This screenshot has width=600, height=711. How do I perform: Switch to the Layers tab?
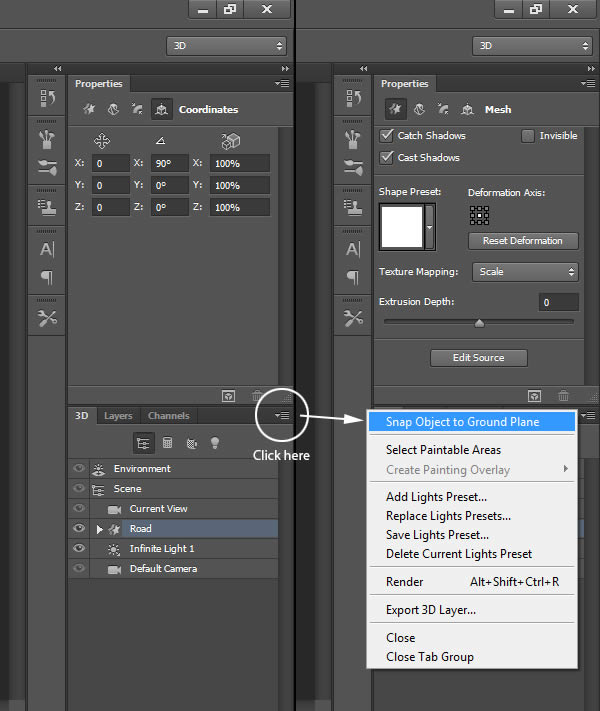click(118, 415)
